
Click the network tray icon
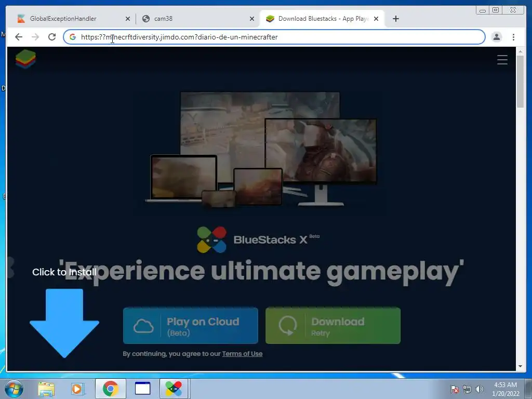[467, 389]
